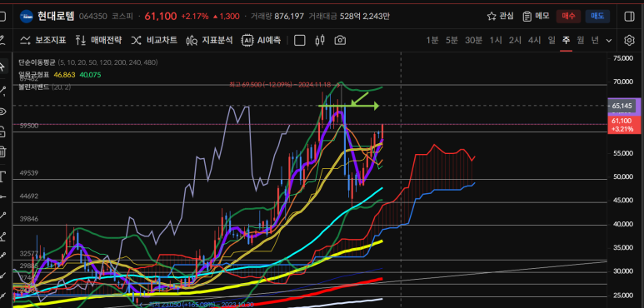Switch to 5분 timeframe
This screenshot has height=308, width=644.
452,40
